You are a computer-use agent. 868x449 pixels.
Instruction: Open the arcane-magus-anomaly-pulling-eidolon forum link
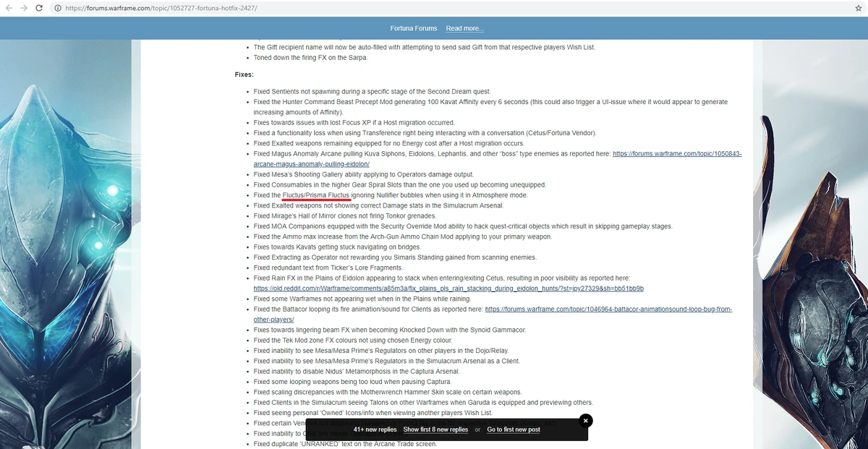pos(498,159)
